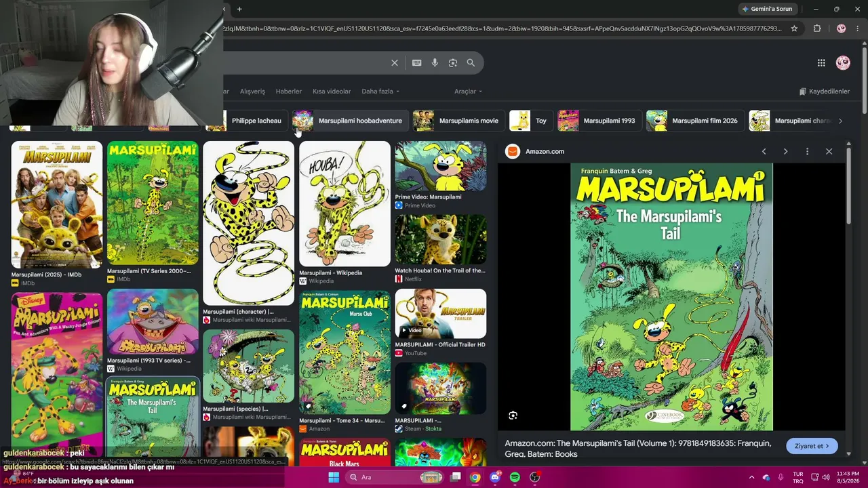Open the HOUBA Wikipedia image result
The image size is (868, 488).
pos(344,203)
